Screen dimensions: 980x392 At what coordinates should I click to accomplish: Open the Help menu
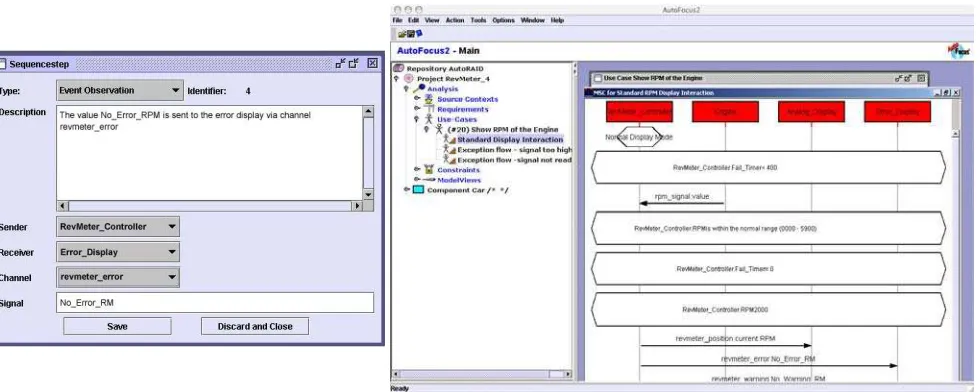558,20
